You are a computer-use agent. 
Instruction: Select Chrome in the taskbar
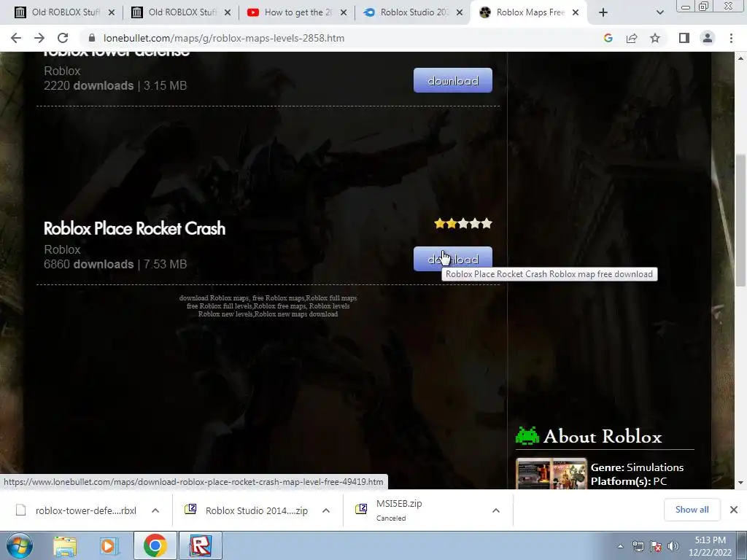(155, 545)
